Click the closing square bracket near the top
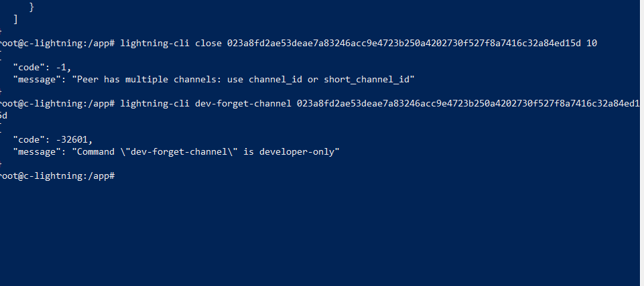This screenshot has height=286, width=644. point(15,19)
